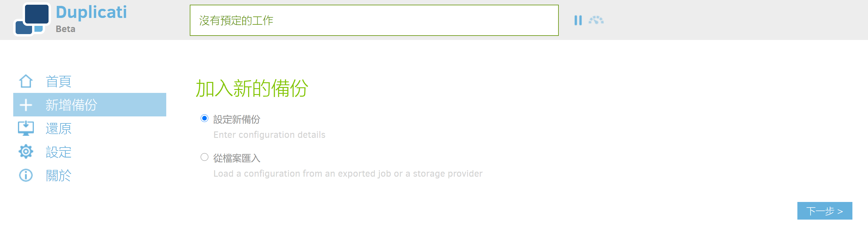
Task: Select the 設定新備份 radio button
Action: (x=204, y=118)
